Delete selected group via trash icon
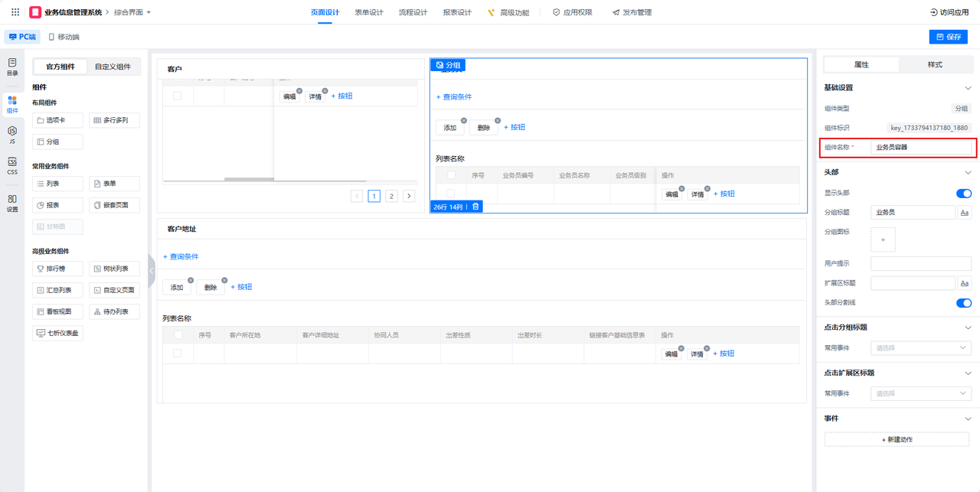 [x=475, y=207]
